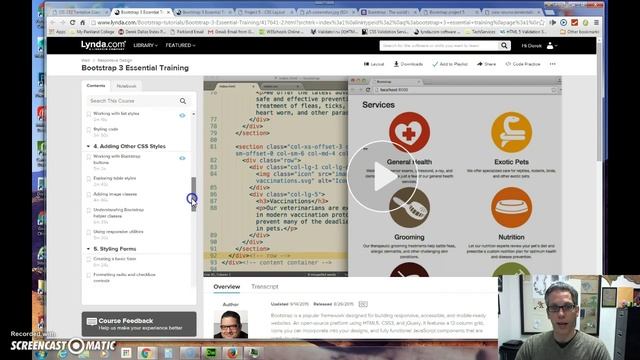This screenshot has height=360, width=640.
Task: Open Code Practice
Action: click(523, 64)
